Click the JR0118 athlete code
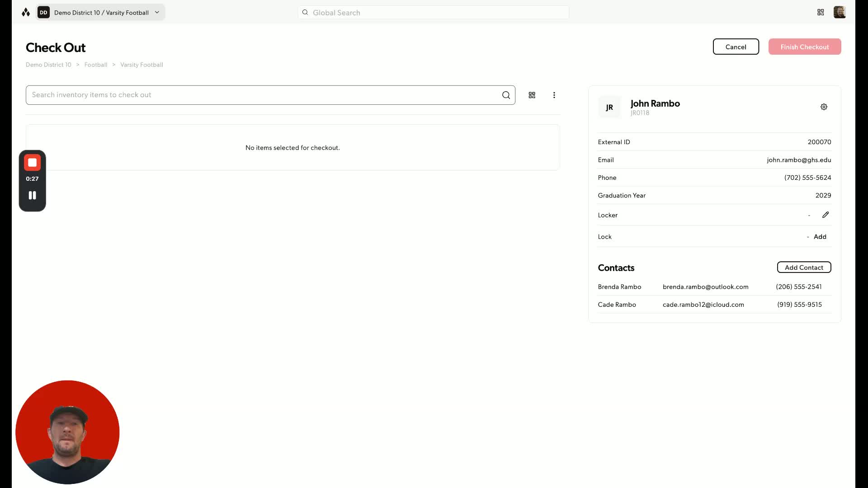This screenshot has height=488, width=868. (640, 113)
